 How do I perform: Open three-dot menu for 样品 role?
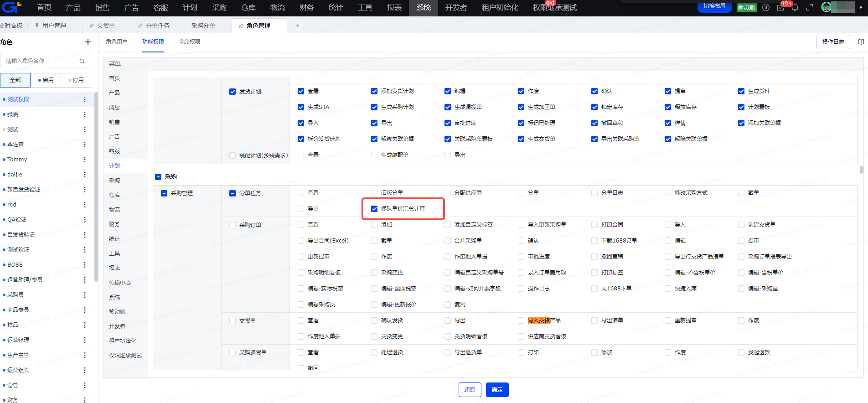(x=85, y=325)
